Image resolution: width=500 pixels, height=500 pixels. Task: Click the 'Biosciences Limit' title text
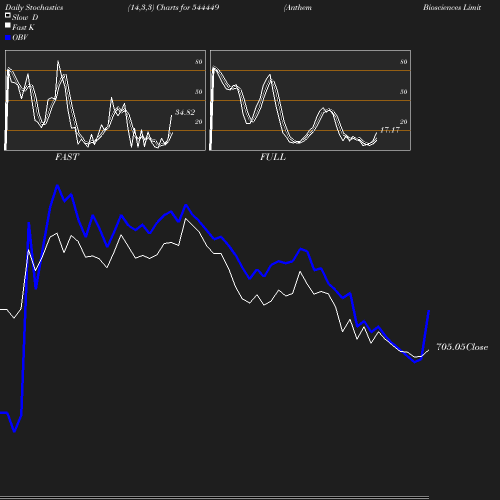pyautogui.click(x=452, y=7)
